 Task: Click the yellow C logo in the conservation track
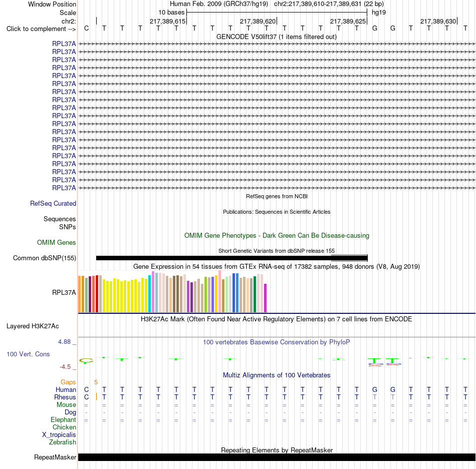point(86,360)
